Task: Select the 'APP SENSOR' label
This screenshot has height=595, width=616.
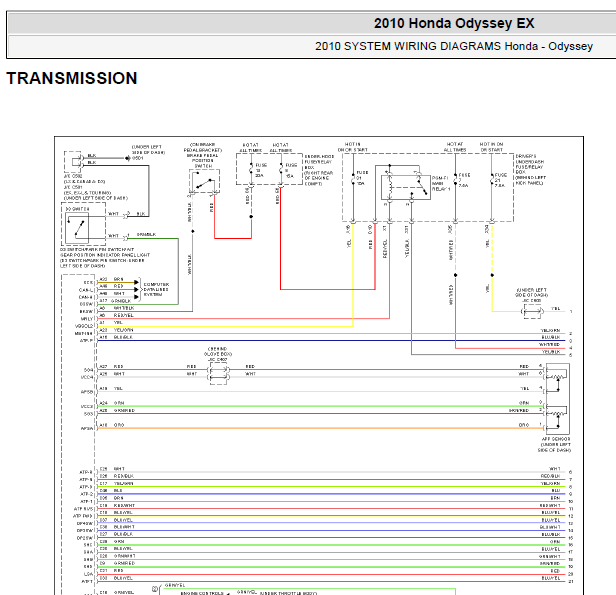Action: (556, 439)
